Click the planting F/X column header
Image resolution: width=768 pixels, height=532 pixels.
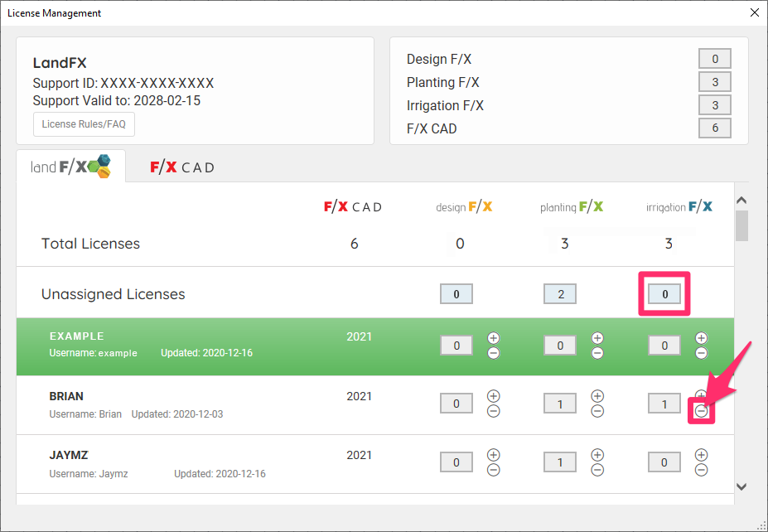pyautogui.click(x=572, y=206)
